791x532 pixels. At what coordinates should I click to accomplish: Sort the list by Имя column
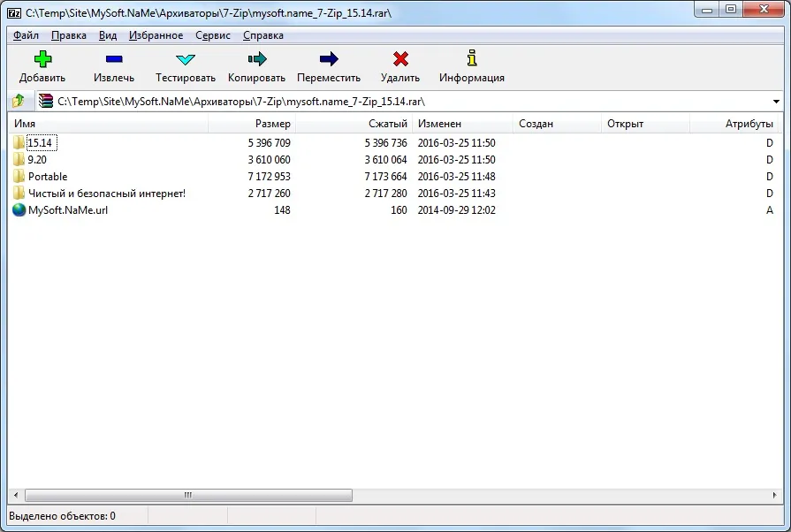(x=108, y=124)
